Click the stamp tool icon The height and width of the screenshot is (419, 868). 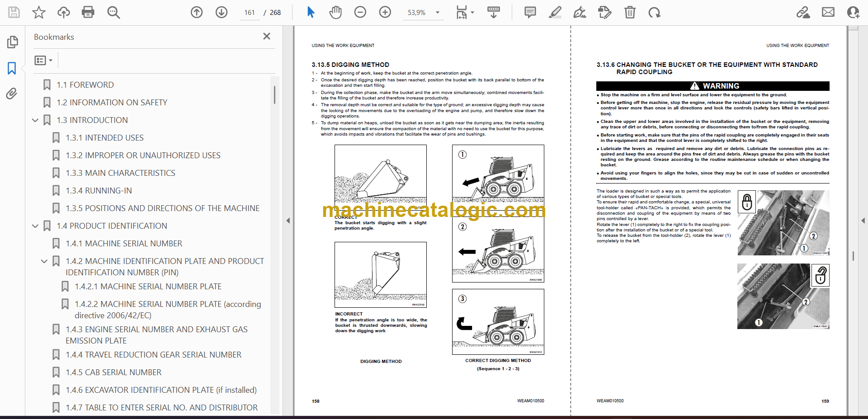604,12
